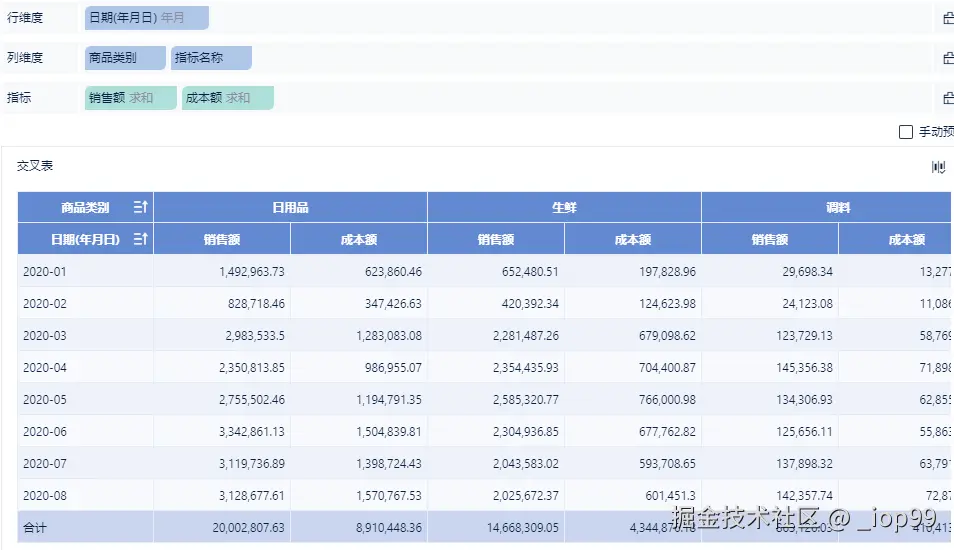Click the clear icon in the 行维度 row

point(948,18)
